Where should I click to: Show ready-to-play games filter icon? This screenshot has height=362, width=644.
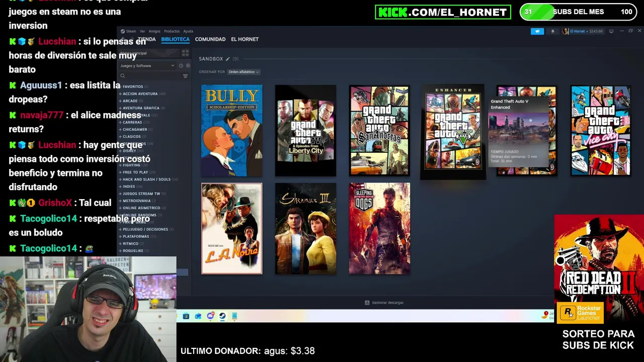pyautogui.click(x=188, y=66)
